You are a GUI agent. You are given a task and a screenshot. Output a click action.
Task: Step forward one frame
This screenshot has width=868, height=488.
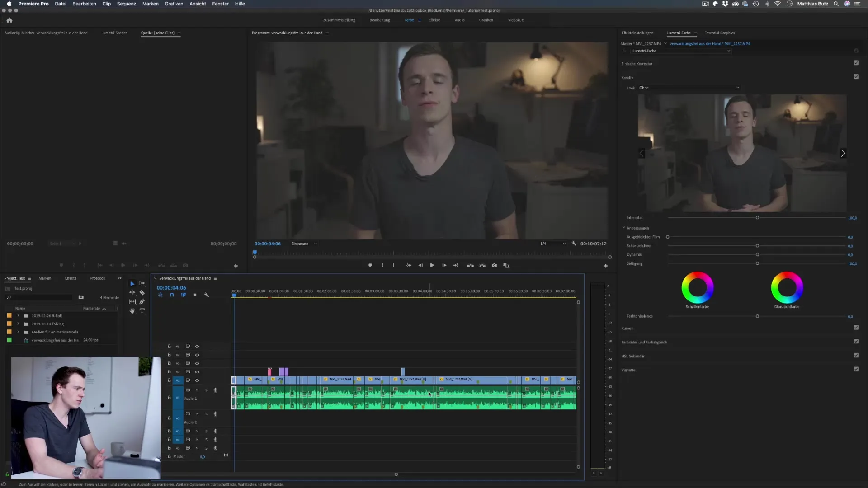[444, 265]
